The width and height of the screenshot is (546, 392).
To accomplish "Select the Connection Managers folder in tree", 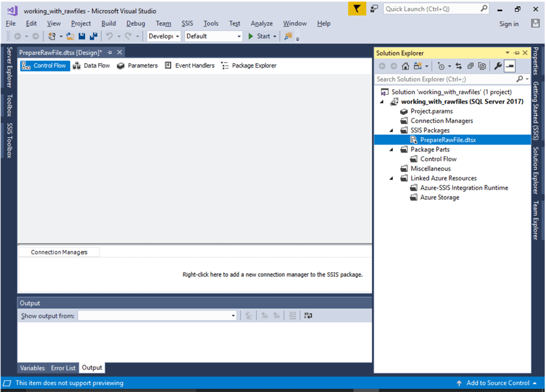I will 442,121.
